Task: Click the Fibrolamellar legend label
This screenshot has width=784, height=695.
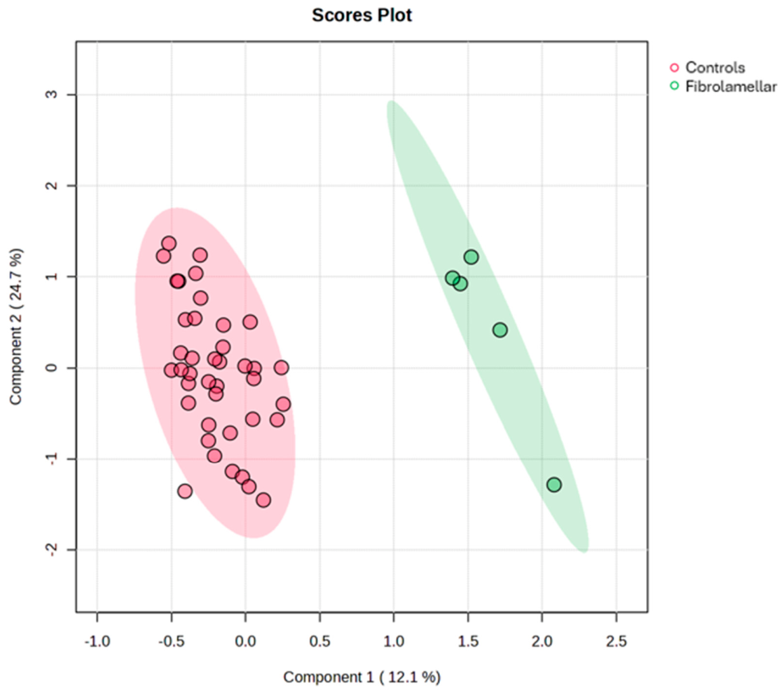Action: point(731,87)
